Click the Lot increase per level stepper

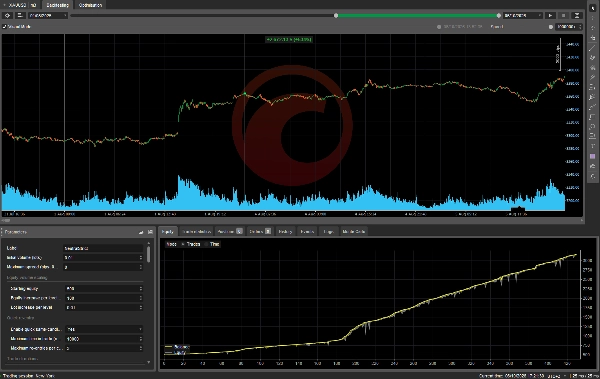point(141,307)
